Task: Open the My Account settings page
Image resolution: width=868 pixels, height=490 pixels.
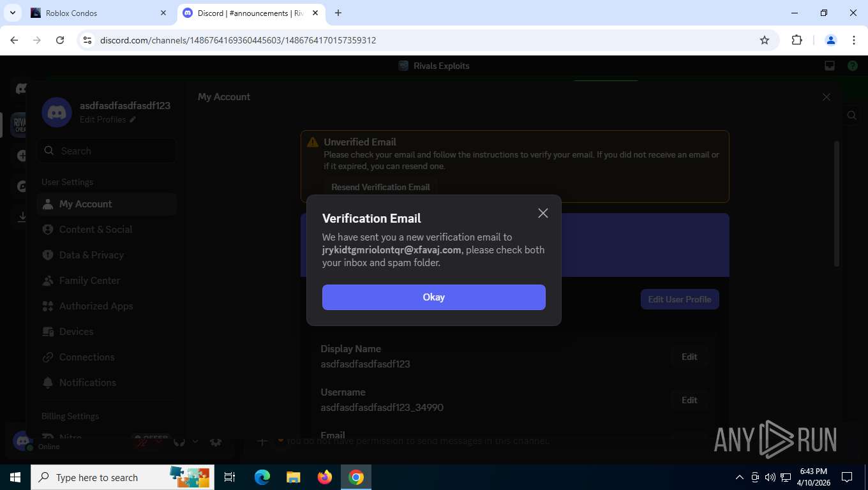Action: click(x=107, y=204)
